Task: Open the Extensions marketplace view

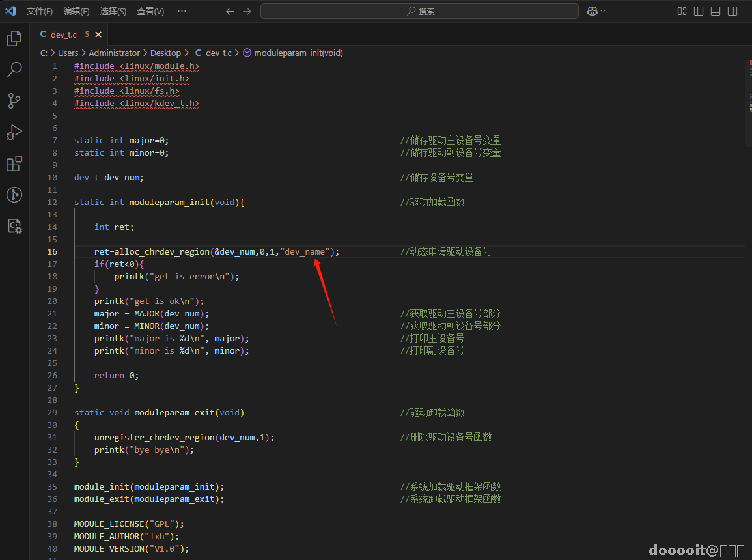Action: click(x=14, y=163)
